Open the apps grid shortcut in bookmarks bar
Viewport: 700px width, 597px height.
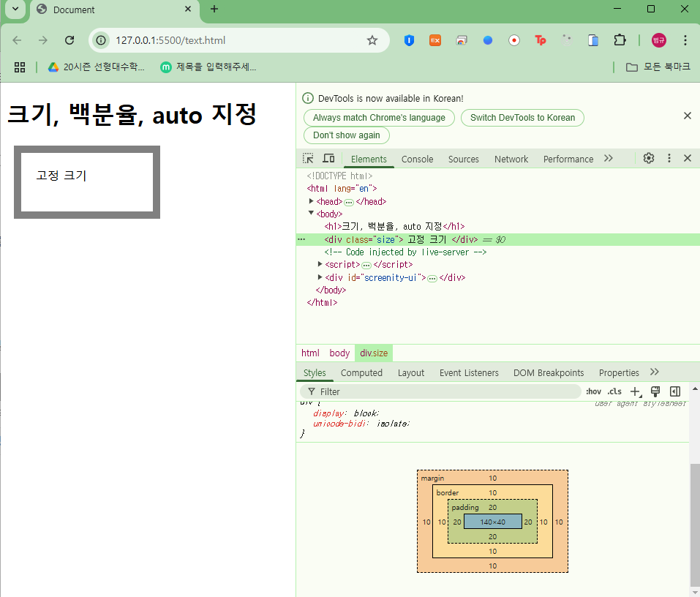click(20, 67)
